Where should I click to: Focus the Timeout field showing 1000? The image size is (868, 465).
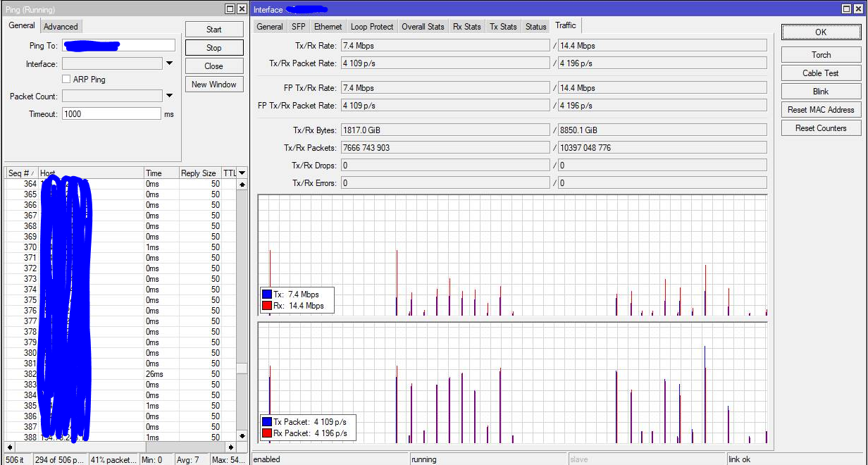111,113
